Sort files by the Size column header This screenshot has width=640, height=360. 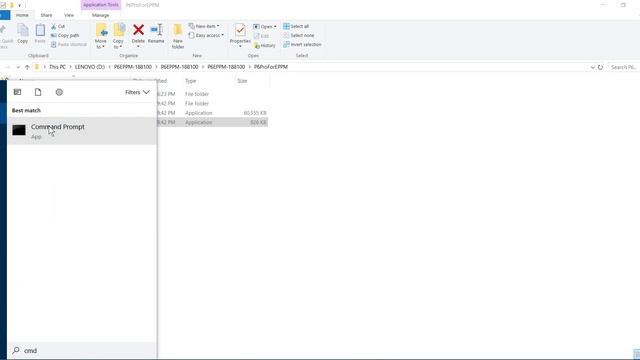pyautogui.click(x=242, y=81)
